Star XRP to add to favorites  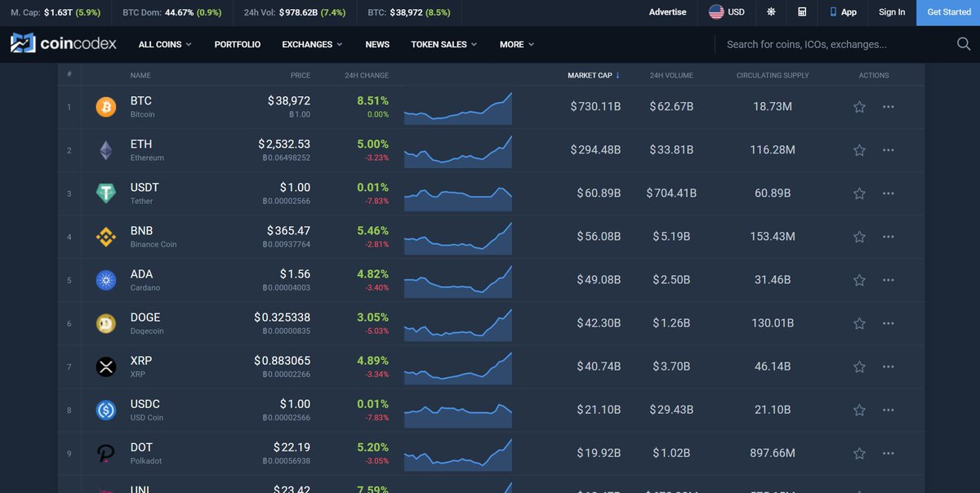pos(859,366)
